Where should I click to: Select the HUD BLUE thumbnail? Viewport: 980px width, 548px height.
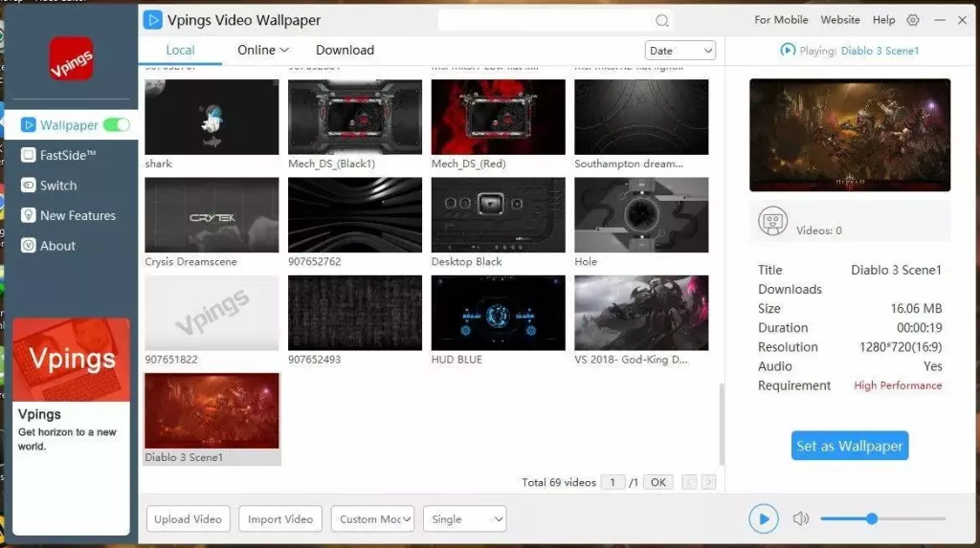coord(498,313)
